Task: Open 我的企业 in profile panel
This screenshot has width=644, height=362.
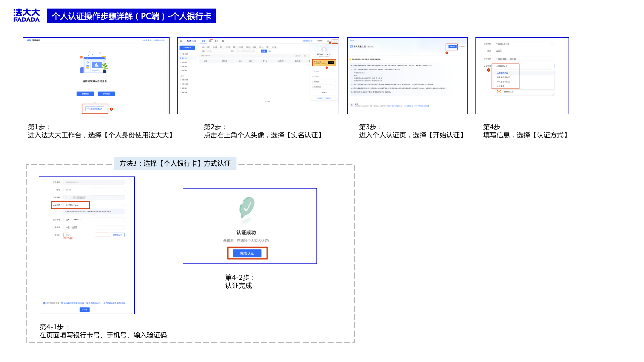Action: click(324, 82)
